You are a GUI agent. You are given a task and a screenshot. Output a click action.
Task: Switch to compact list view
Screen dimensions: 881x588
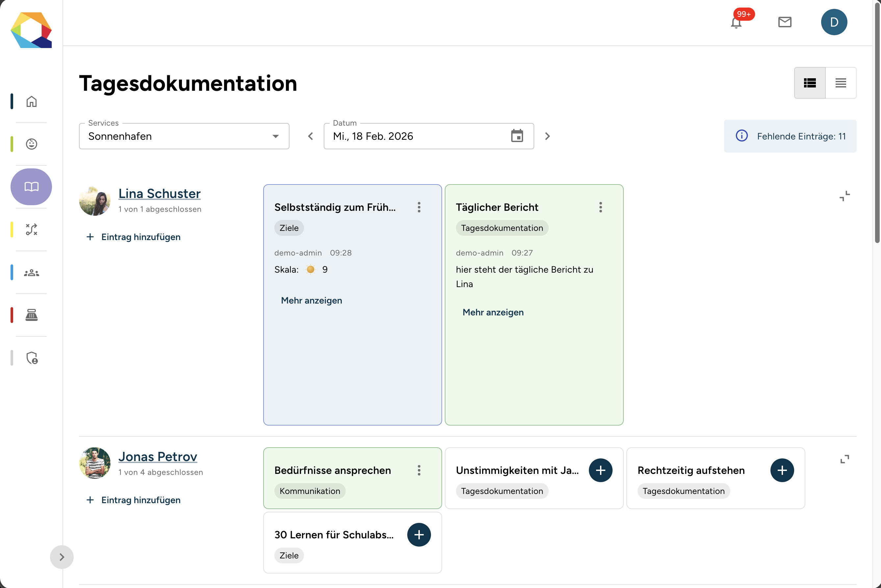(x=841, y=83)
